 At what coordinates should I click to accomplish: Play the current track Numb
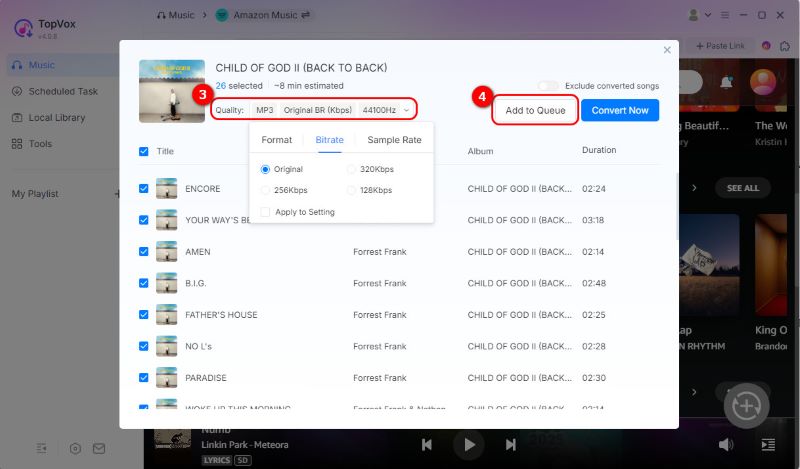click(469, 445)
